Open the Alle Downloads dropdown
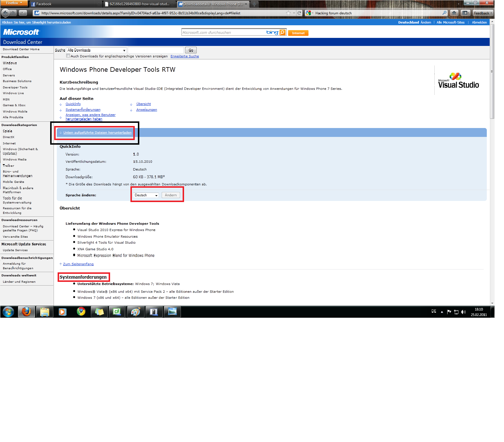This screenshot has height=442, width=504. coord(97,50)
